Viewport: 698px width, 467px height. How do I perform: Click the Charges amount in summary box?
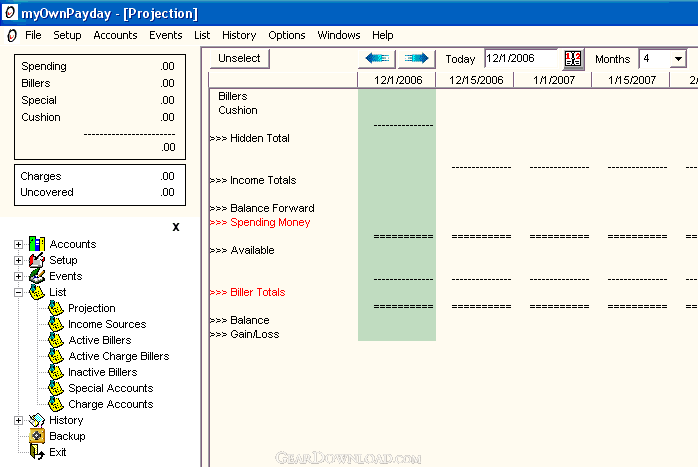(167, 176)
